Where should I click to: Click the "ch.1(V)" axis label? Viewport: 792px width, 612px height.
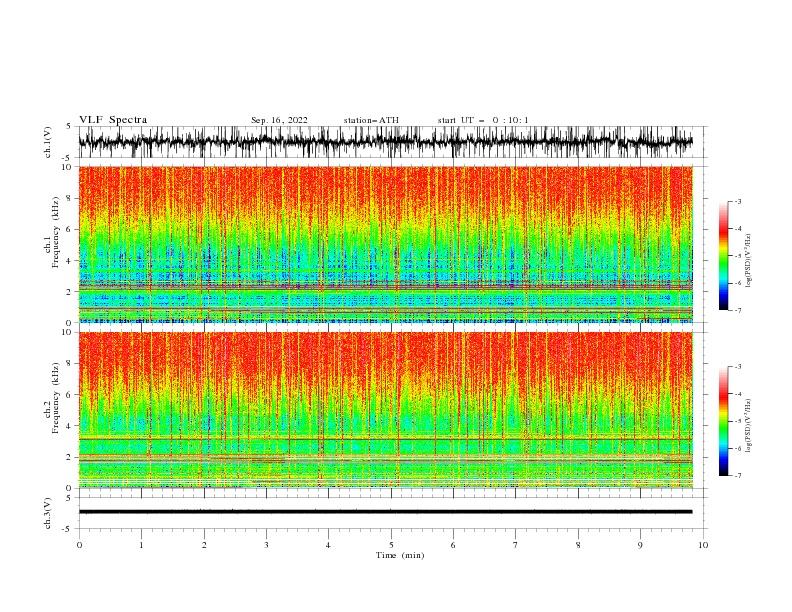48,142
